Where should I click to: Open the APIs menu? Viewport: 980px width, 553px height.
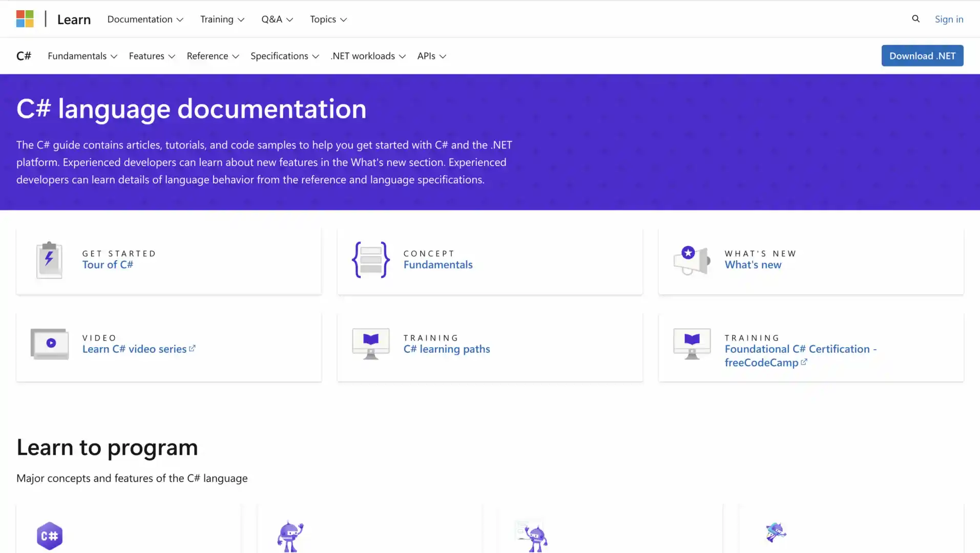(x=432, y=56)
